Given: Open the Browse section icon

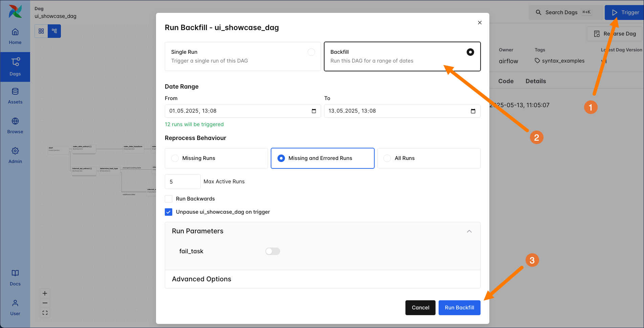Looking at the screenshot, I should coord(15,121).
